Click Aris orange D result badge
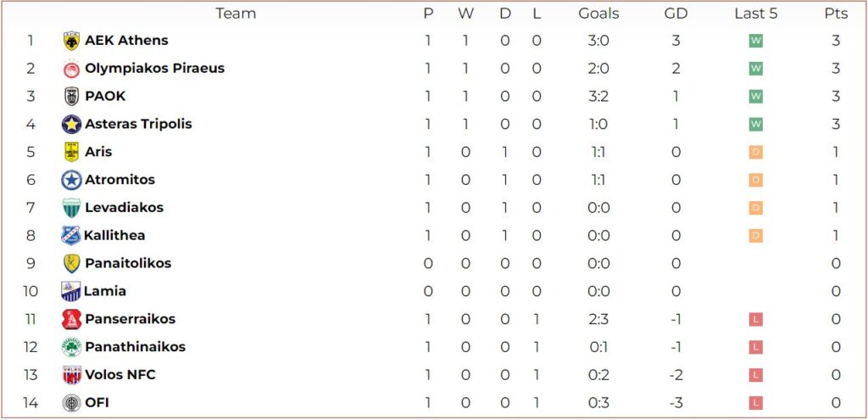868x420 pixels. [x=755, y=153]
